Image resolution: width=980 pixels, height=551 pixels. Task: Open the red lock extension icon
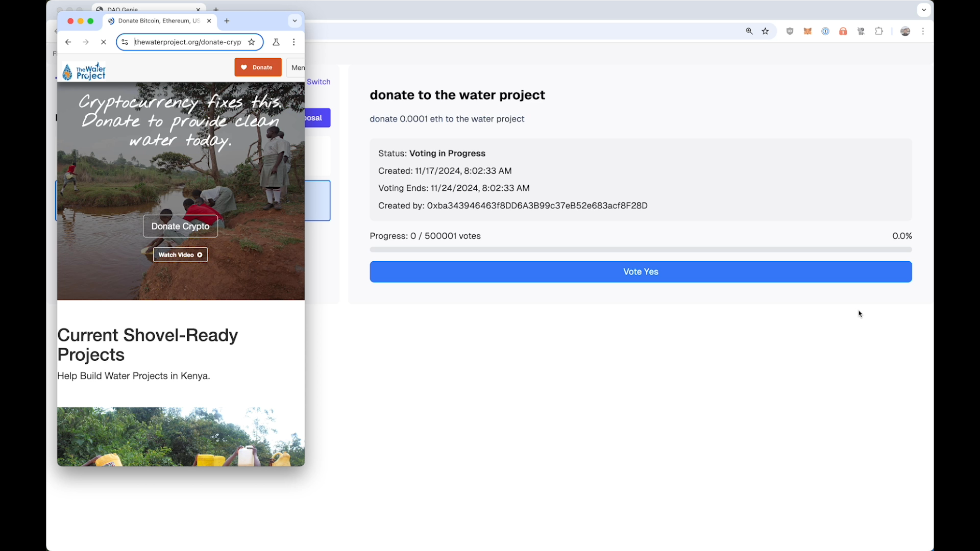(x=843, y=31)
